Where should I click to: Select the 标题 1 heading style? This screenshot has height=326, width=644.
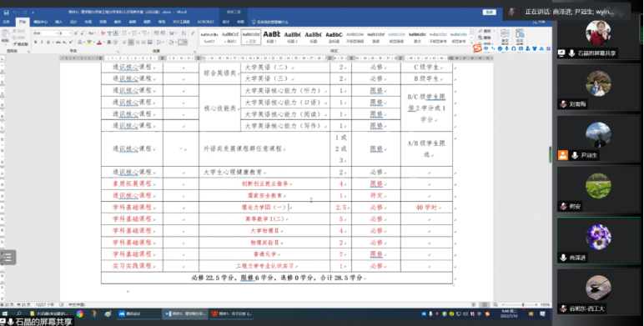(x=271, y=37)
